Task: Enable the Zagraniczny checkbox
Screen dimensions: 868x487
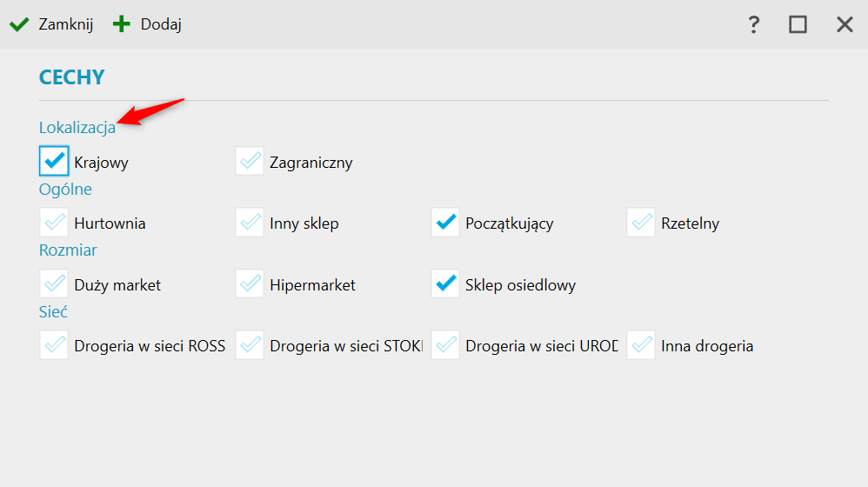Action: pyautogui.click(x=250, y=161)
